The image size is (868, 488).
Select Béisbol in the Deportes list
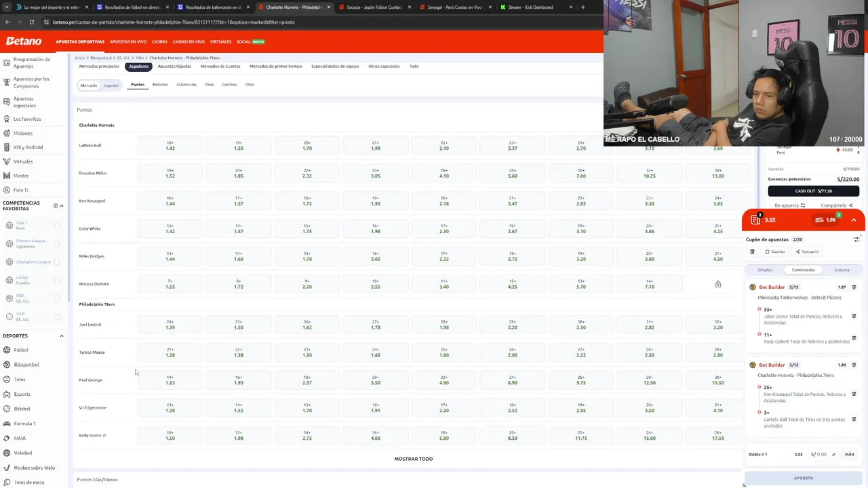[x=22, y=409]
